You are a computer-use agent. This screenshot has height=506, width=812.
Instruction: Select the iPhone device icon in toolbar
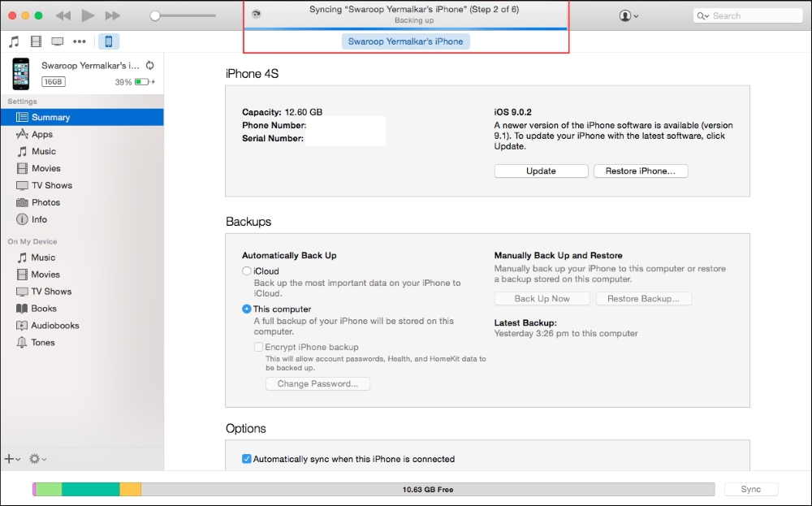109,41
